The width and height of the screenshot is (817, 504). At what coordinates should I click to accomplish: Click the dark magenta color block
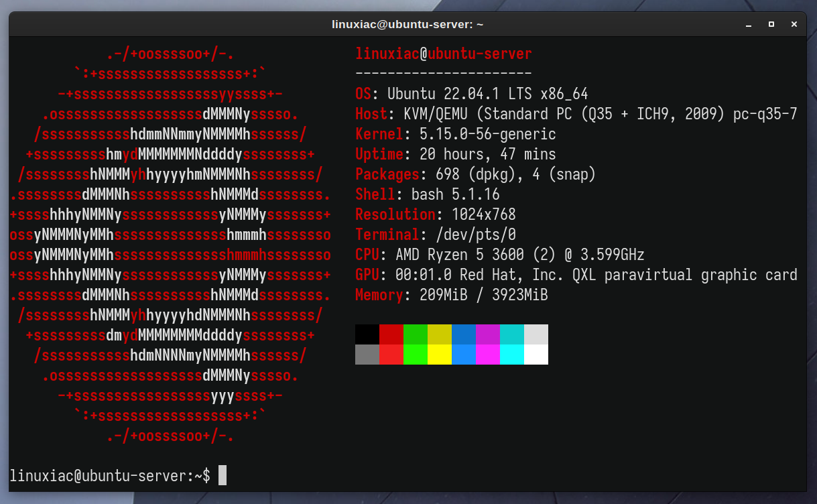click(488, 334)
